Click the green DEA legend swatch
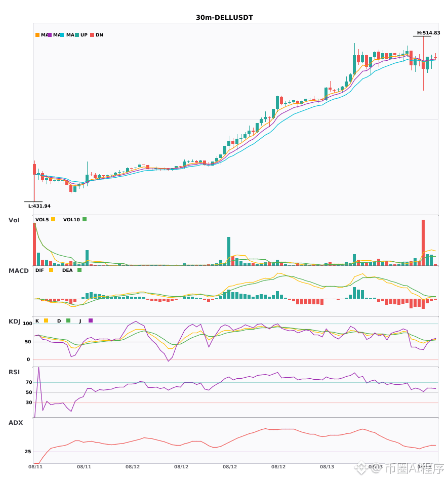 pyautogui.click(x=79, y=270)
